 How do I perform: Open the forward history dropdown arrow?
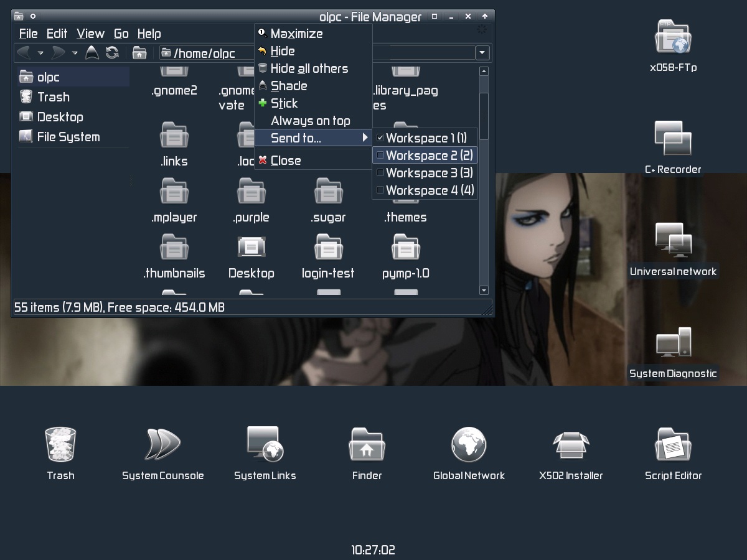click(75, 53)
